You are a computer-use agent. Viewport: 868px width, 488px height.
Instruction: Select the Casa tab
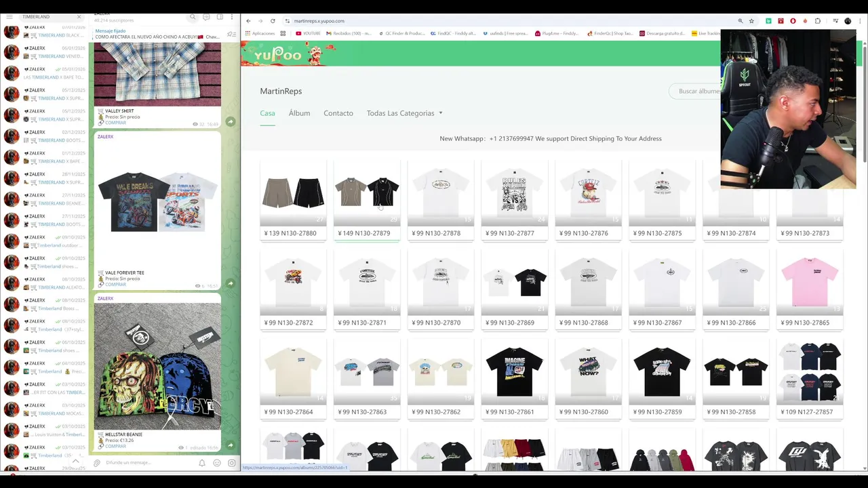(267, 113)
